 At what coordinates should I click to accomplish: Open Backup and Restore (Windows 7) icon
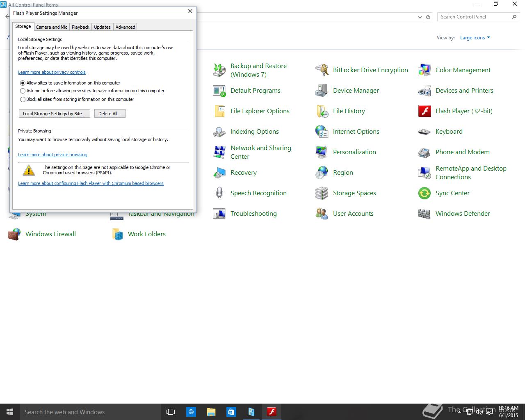tap(219, 70)
